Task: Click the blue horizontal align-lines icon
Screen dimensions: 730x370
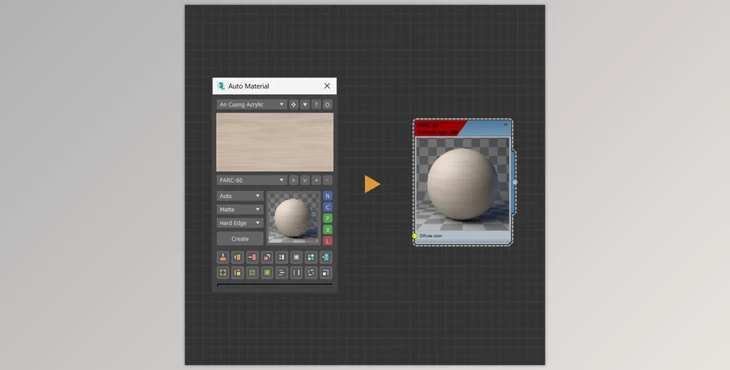Action: 282,272
